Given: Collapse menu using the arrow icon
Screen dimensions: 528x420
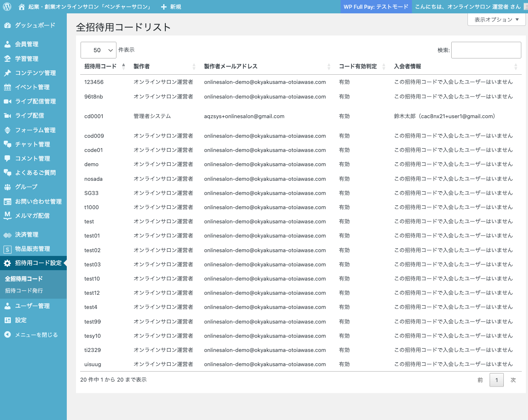Looking at the screenshot, I should click(x=8, y=334).
